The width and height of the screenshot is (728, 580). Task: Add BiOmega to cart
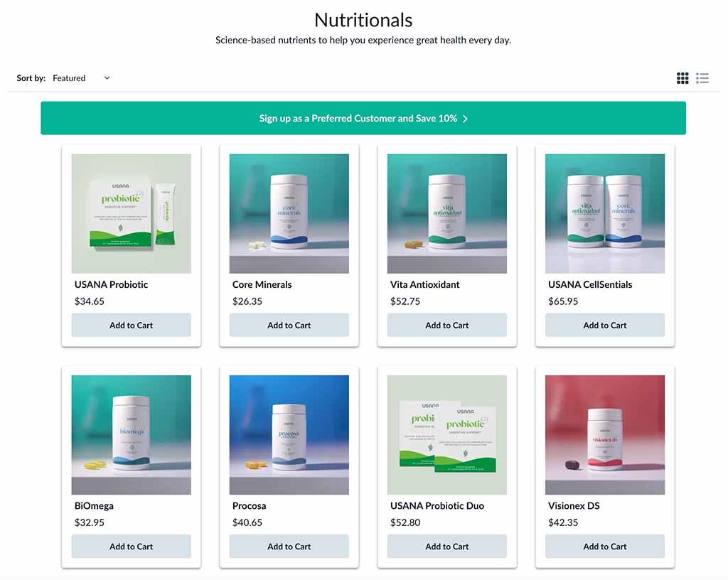pyautogui.click(x=131, y=547)
